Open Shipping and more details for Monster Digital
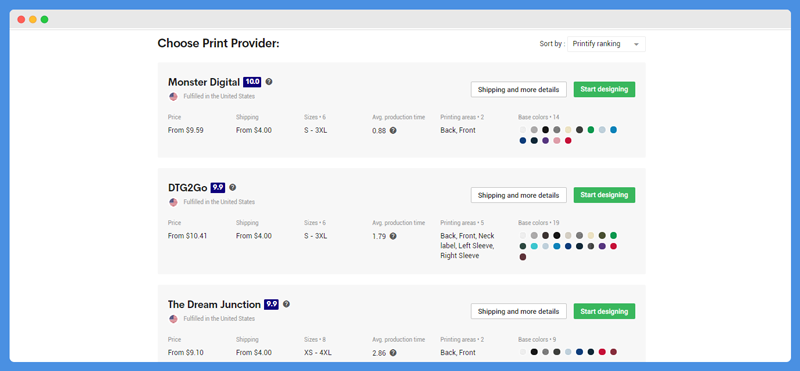 [518, 89]
